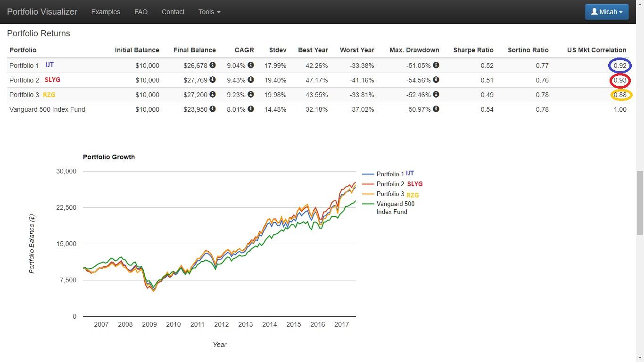This screenshot has height=362, width=644.
Task: Click Portfolio 3 row label
Action: coord(24,95)
